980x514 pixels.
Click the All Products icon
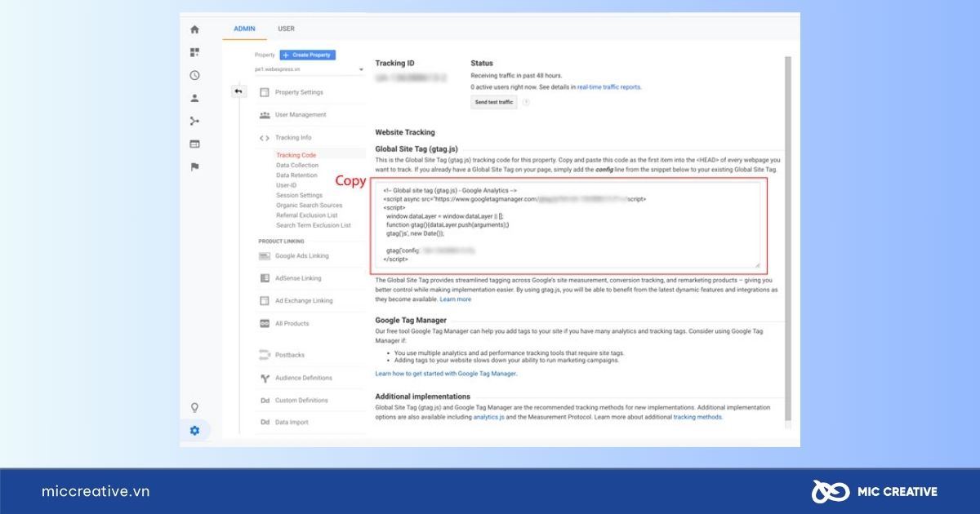click(265, 323)
